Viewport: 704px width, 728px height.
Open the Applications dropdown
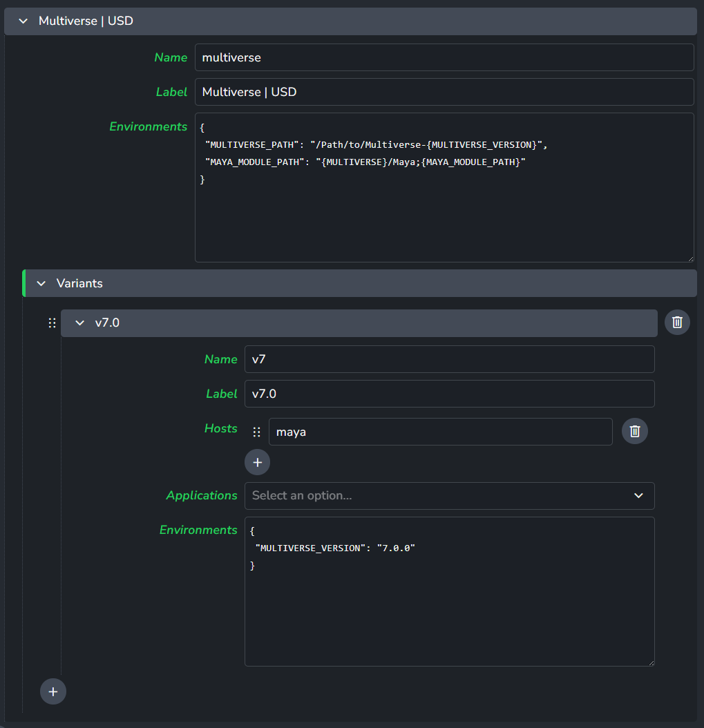coord(450,496)
